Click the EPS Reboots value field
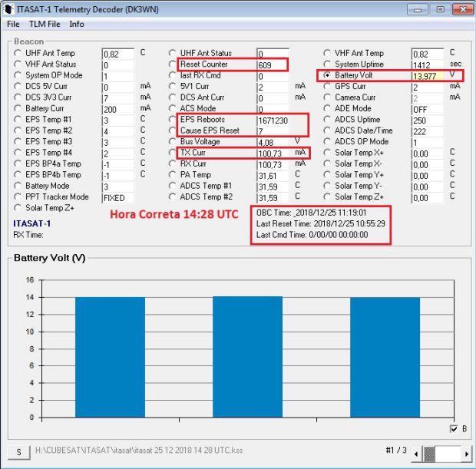Image resolution: width=476 pixels, height=469 pixels. click(282, 121)
